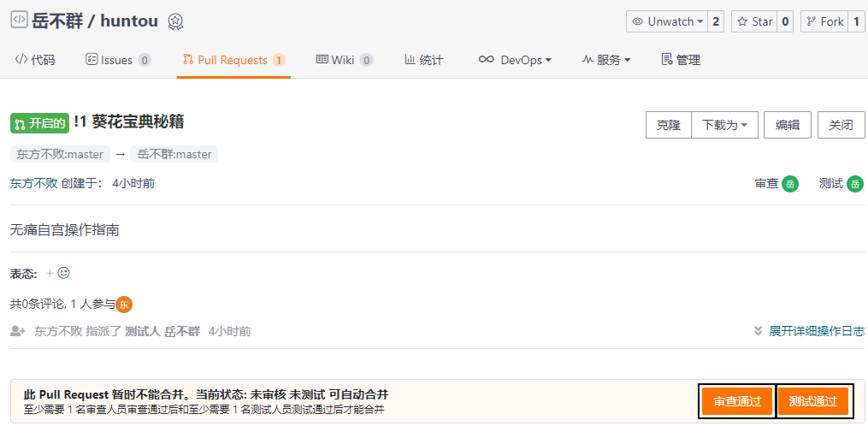Expand the DevOps menu

[515, 60]
